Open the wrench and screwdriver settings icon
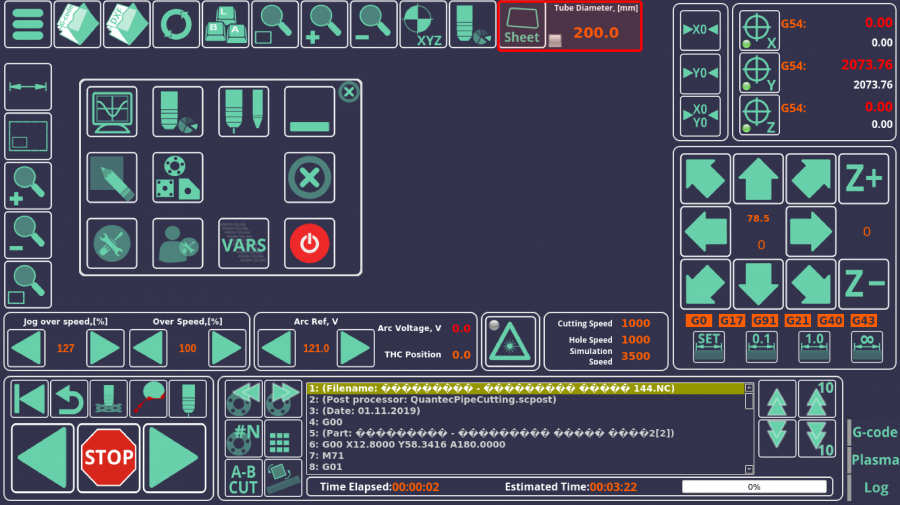This screenshot has width=900, height=505. (111, 243)
